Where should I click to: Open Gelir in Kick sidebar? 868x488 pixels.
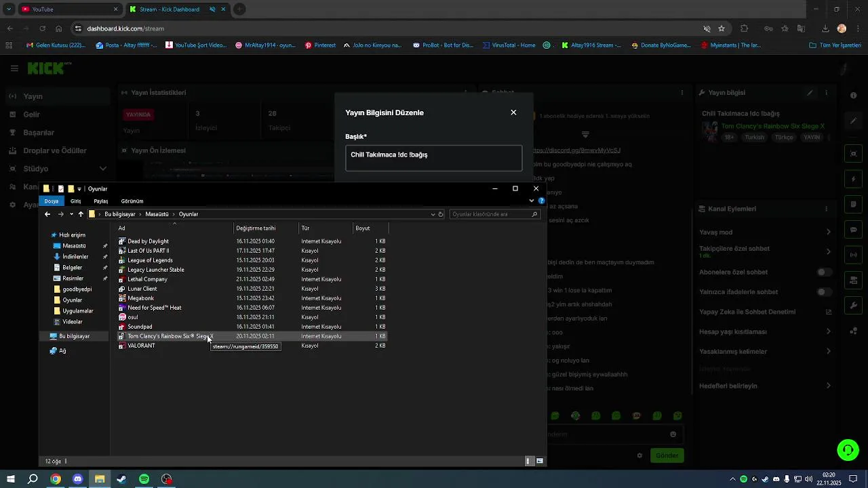[x=32, y=115]
